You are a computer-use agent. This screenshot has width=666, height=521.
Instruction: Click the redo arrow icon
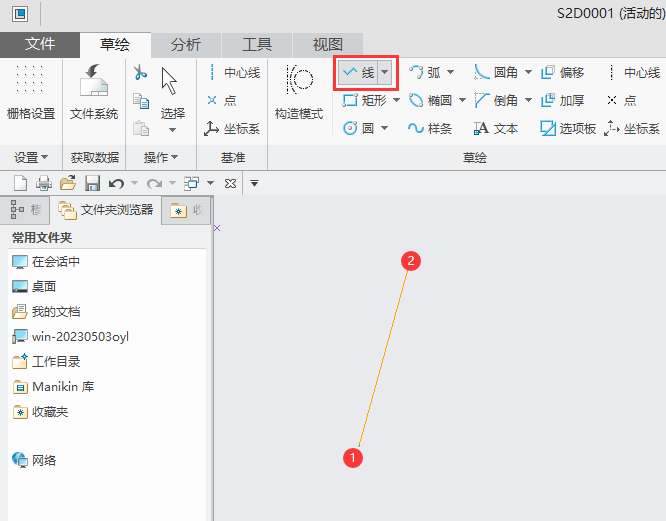tap(154, 183)
